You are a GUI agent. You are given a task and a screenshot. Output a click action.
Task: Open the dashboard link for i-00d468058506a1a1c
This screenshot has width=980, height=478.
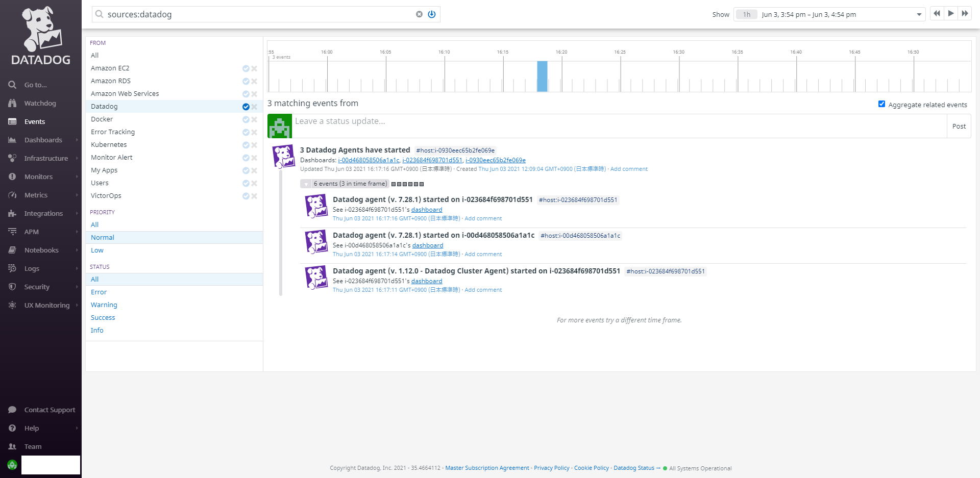coord(427,245)
